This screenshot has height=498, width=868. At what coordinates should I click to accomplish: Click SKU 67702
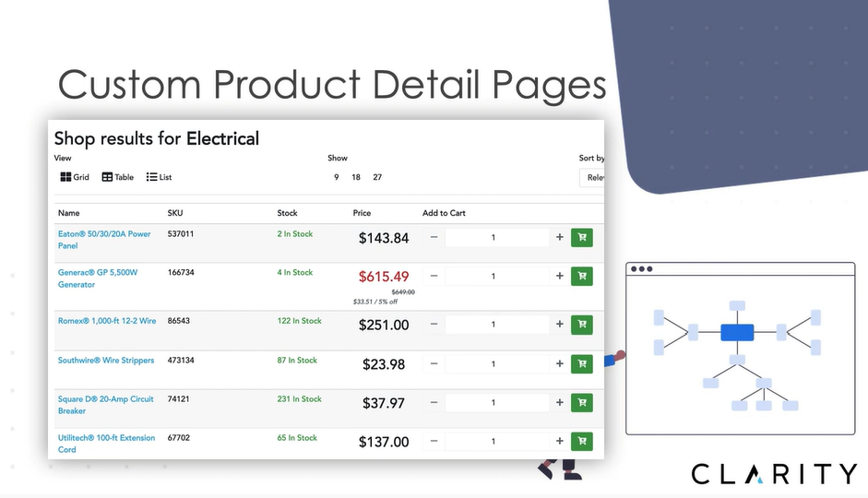pyautogui.click(x=178, y=438)
